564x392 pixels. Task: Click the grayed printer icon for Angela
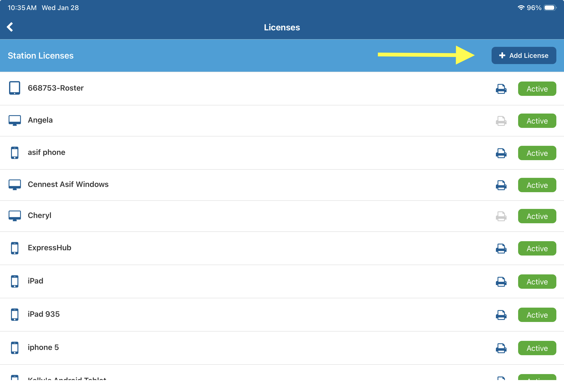coord(501,121)
